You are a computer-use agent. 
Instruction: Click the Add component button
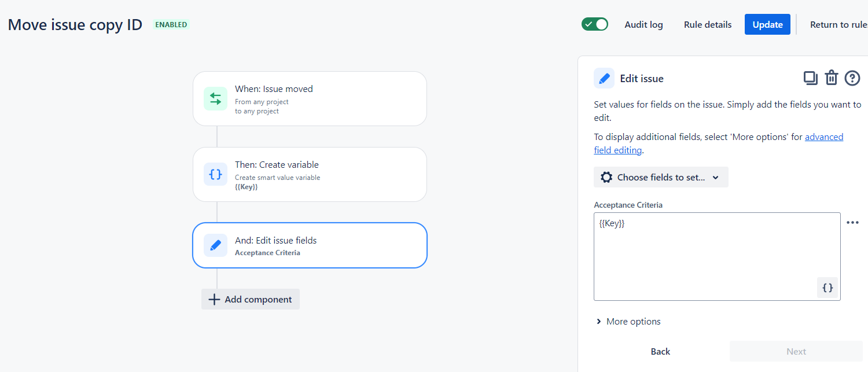(251, 299)
